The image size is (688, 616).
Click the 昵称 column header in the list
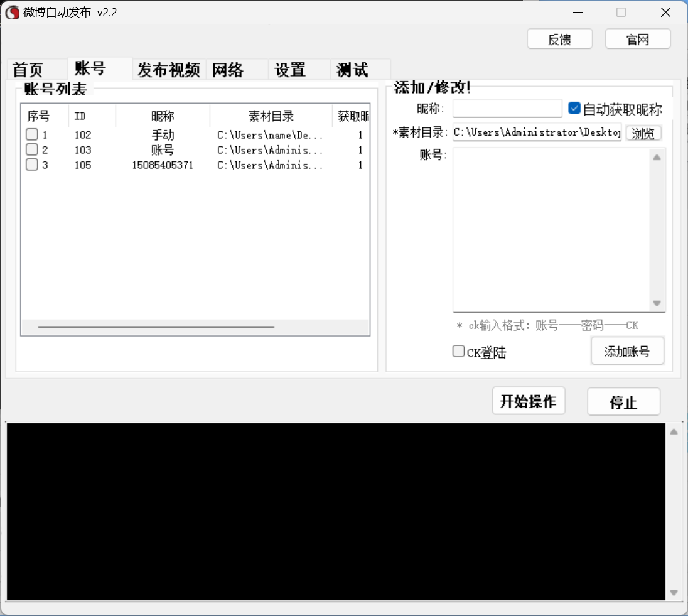pos(163,116)
